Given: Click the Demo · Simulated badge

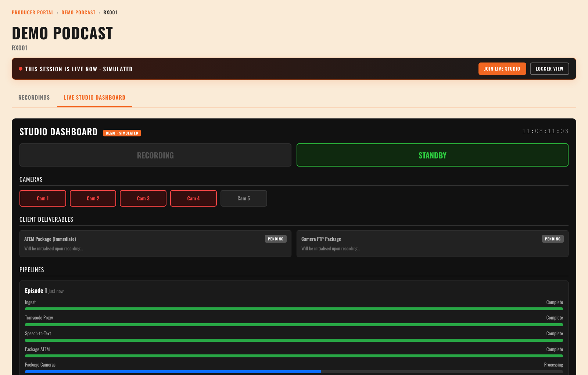Looking at the screenshot, I should 122,133.
